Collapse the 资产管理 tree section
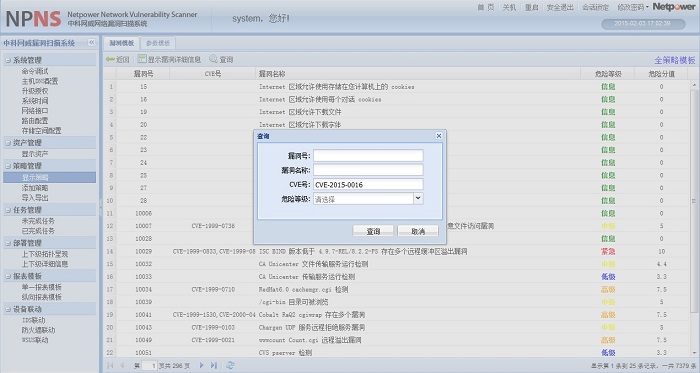Viewport: 700px width, 373px height. click(x=8, y=143)
